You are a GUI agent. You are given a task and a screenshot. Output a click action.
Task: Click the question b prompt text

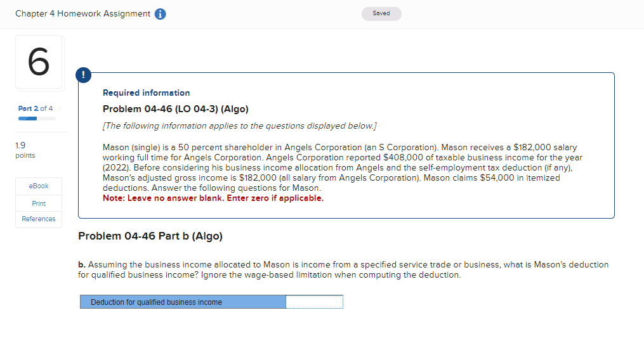(343, 269)
